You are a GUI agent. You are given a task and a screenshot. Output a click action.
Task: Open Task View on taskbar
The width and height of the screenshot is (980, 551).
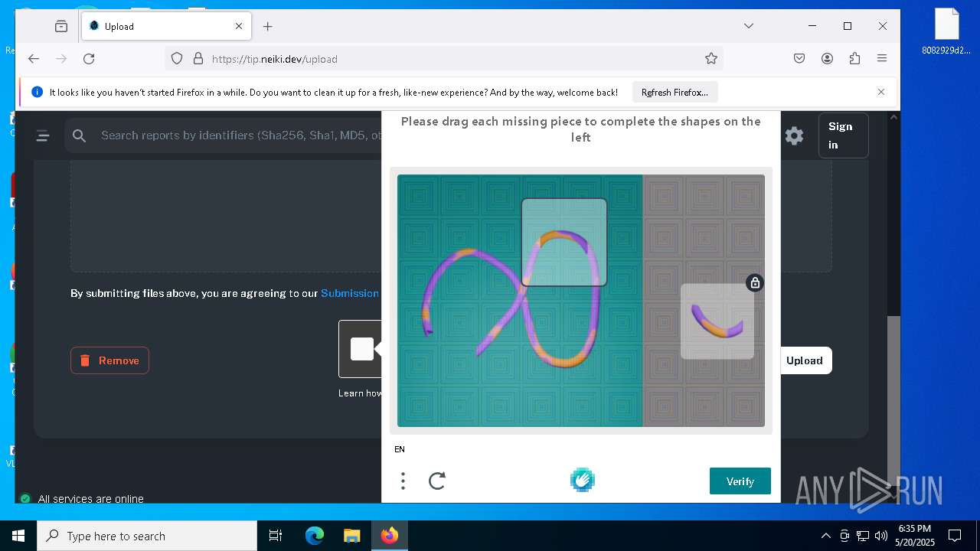pyautogui.click(x=276, y=536)
